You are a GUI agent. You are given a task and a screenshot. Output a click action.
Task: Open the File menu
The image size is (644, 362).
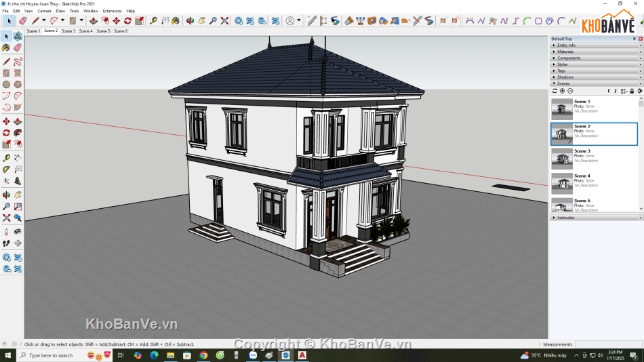[5, 11]
